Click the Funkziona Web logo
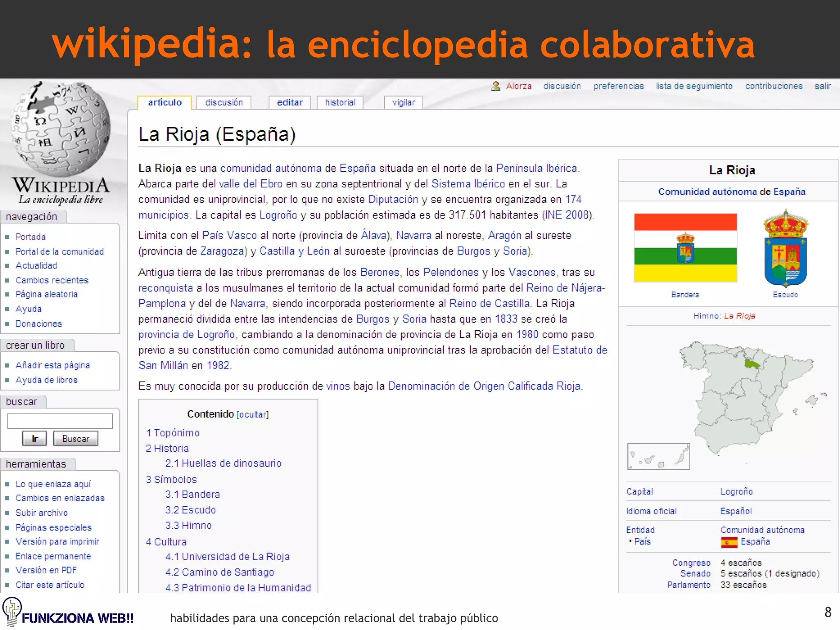The width and height of the screenshot is (840, 630). [68, 613]
